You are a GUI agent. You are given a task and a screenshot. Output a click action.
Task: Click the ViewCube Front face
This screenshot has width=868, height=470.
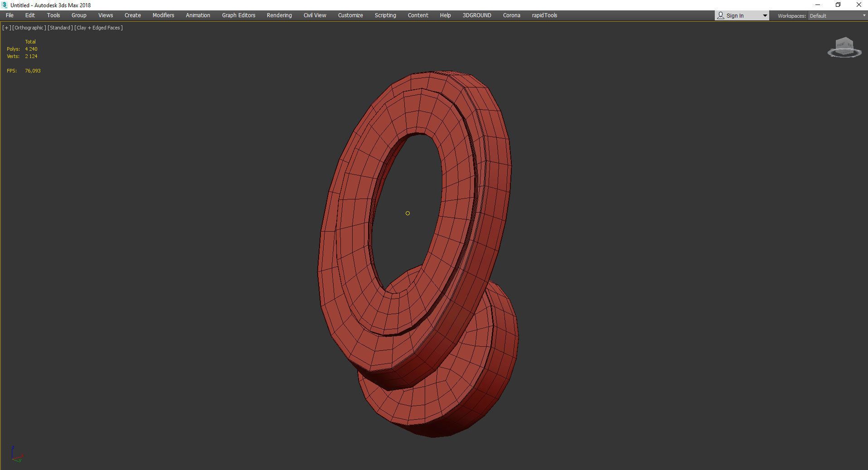[841, 45]
